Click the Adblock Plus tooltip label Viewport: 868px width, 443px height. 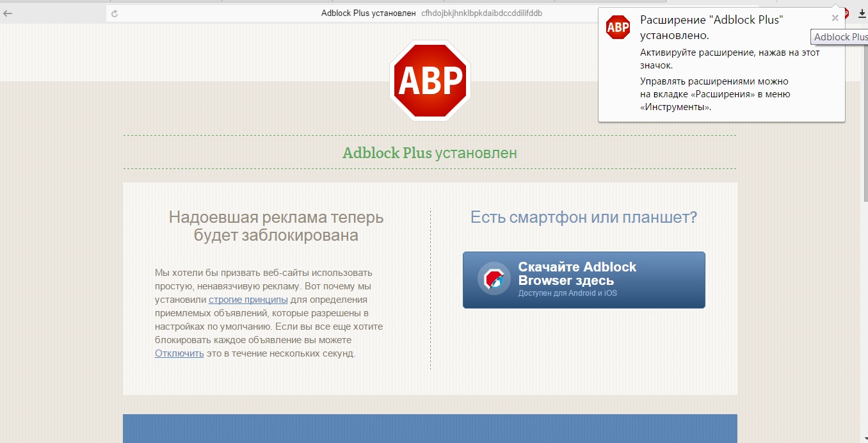click(840, 37)
